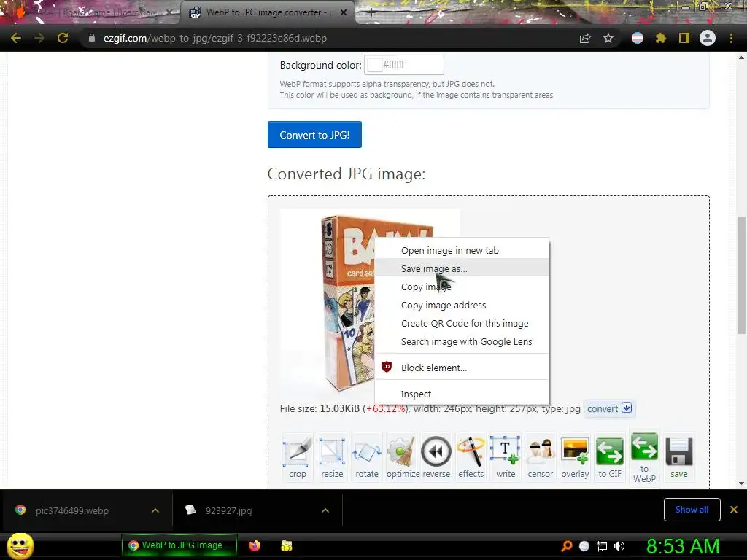Click the 8:53 AM clock
The height and width of the screenshot is (560, 747).
683,546
